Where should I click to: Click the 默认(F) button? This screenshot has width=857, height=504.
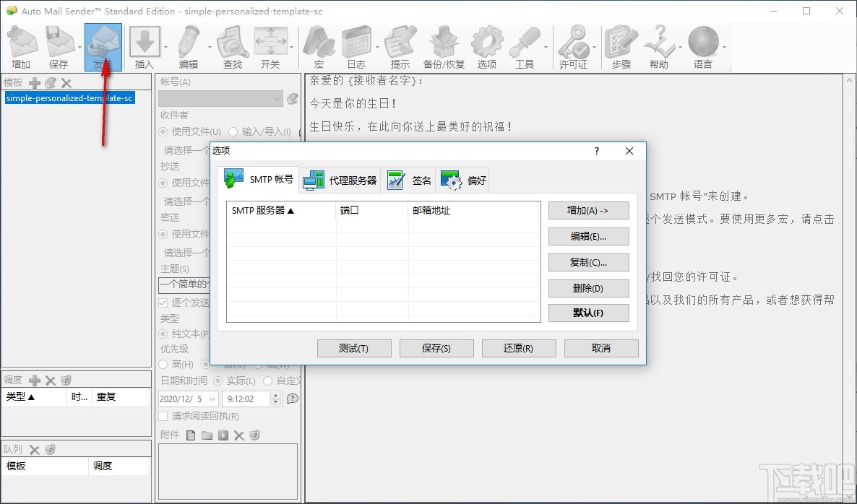coord(588,313)
